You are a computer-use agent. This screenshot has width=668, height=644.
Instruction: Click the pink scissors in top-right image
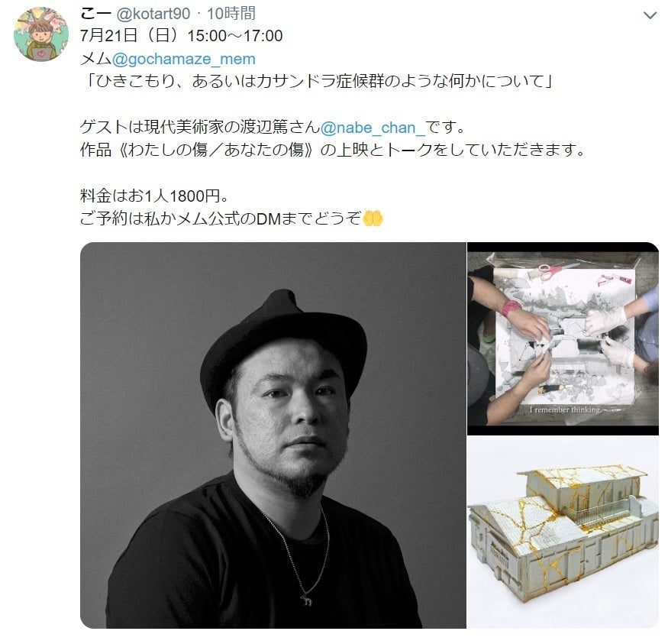pos(552,271)
